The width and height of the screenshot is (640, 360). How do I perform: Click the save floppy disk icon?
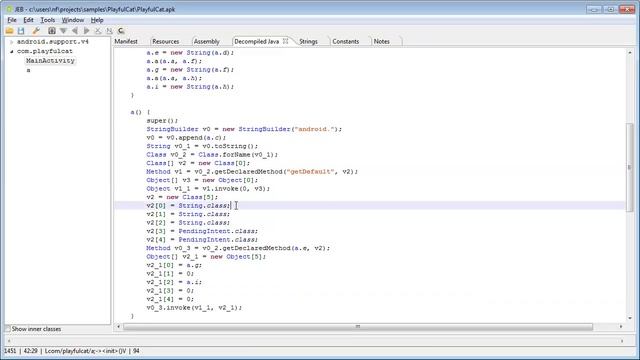pyautogui.click(x=21, y=31)
